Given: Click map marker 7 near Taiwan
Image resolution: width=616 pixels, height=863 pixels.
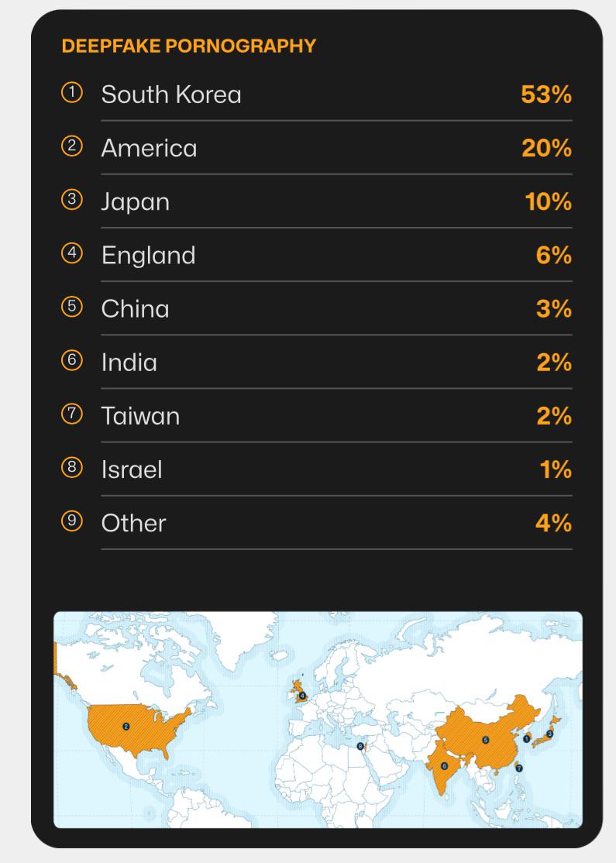Looking at the screenshot, I should coord(519,768).
